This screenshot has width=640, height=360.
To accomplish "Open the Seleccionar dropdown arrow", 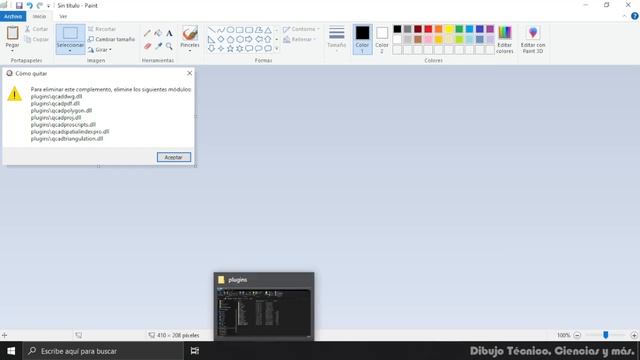I will 70,51.
